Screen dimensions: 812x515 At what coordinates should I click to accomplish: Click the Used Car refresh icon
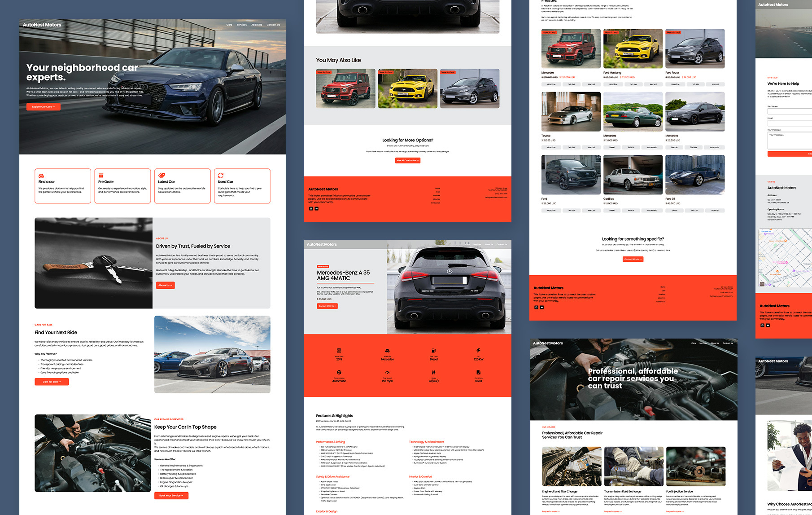(x=221, y=176)
